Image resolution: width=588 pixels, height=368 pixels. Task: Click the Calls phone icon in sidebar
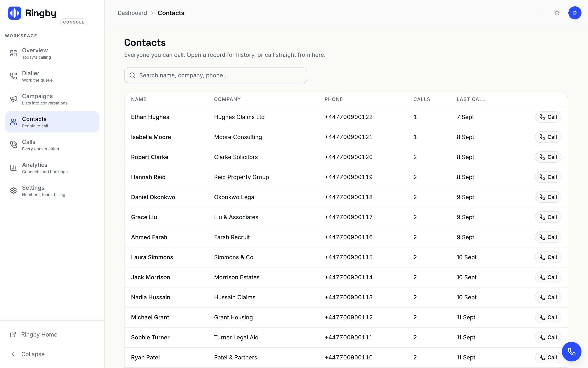pos(13,145)
